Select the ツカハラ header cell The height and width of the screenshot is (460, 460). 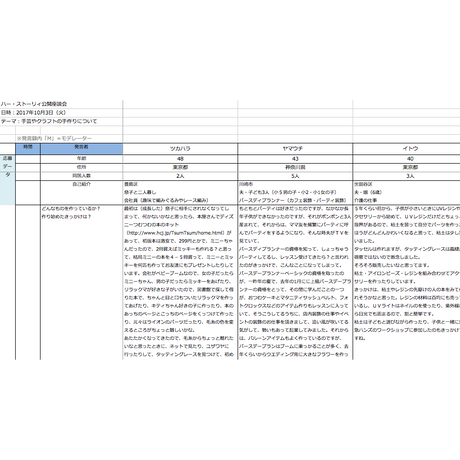[x=180, y=149]
